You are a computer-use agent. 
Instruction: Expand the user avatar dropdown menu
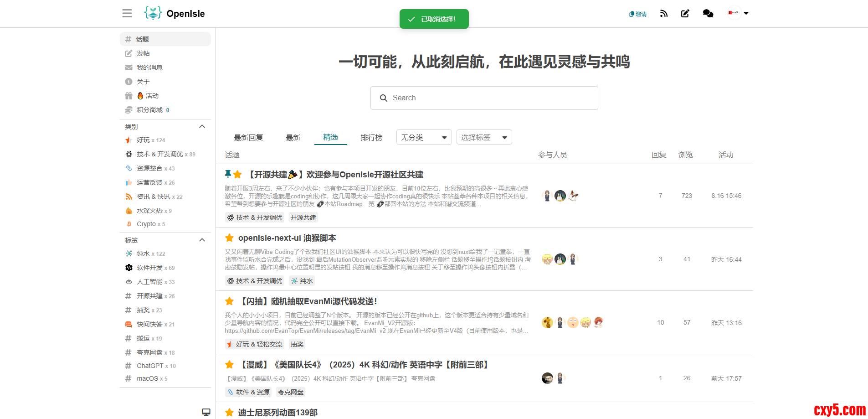pos(746,13)
